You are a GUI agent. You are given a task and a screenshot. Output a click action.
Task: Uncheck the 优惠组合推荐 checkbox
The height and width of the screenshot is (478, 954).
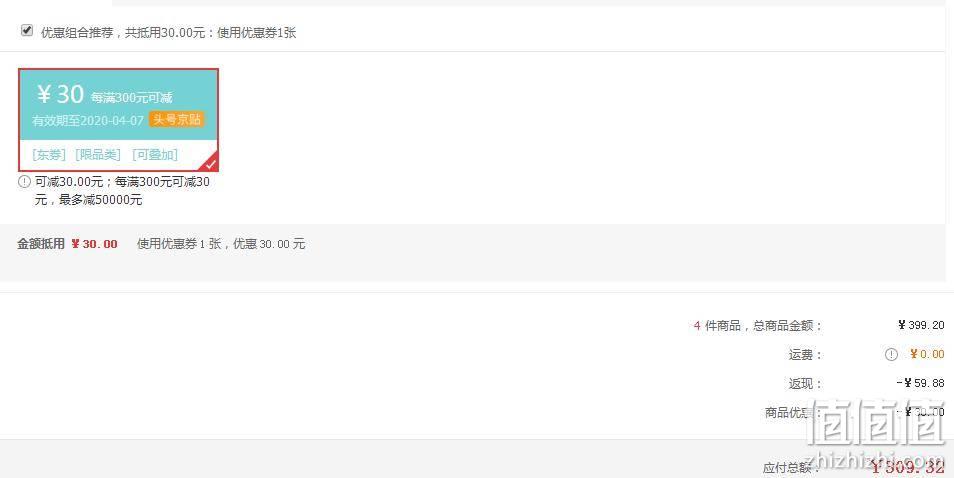tap(27, 30)
